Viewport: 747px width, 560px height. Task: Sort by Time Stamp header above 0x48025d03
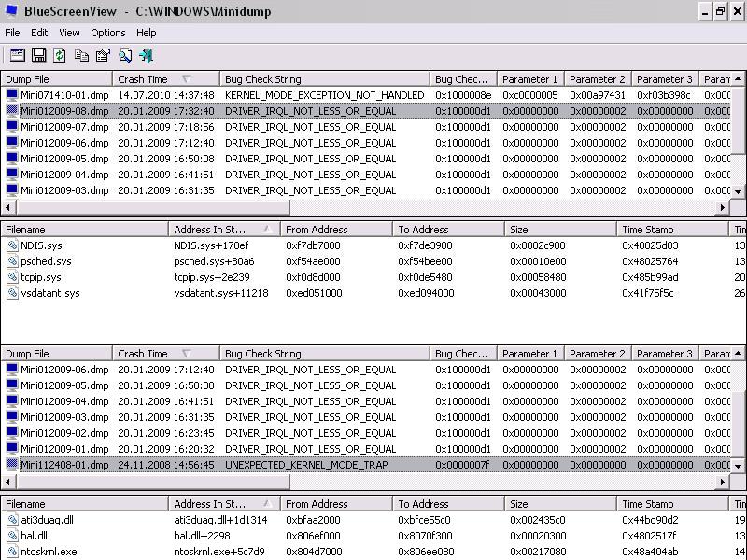click(x=672, y=230)
